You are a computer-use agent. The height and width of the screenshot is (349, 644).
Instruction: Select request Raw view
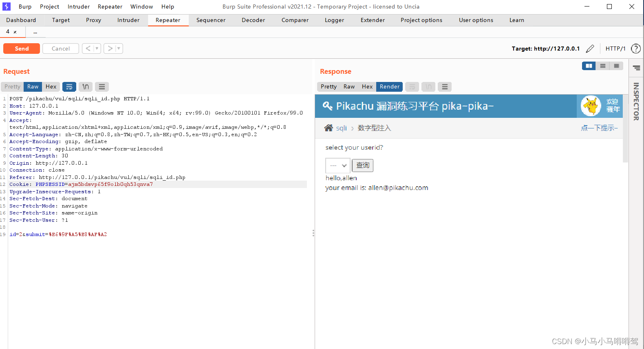click(33, 87)
